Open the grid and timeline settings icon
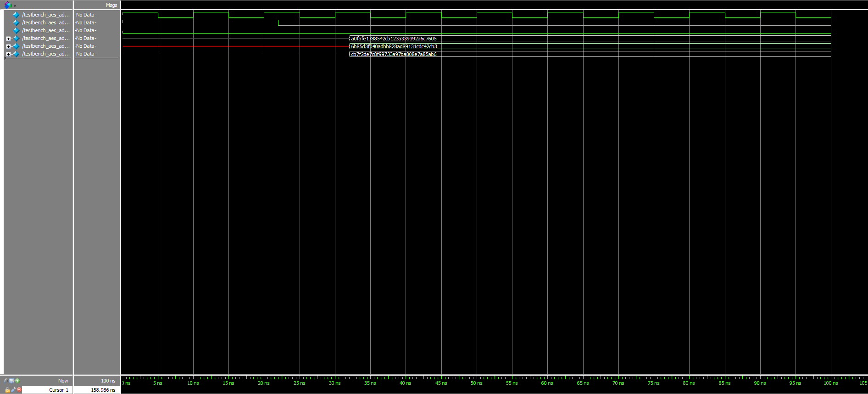This screenshot has width=868, height=394. point(11,381)
